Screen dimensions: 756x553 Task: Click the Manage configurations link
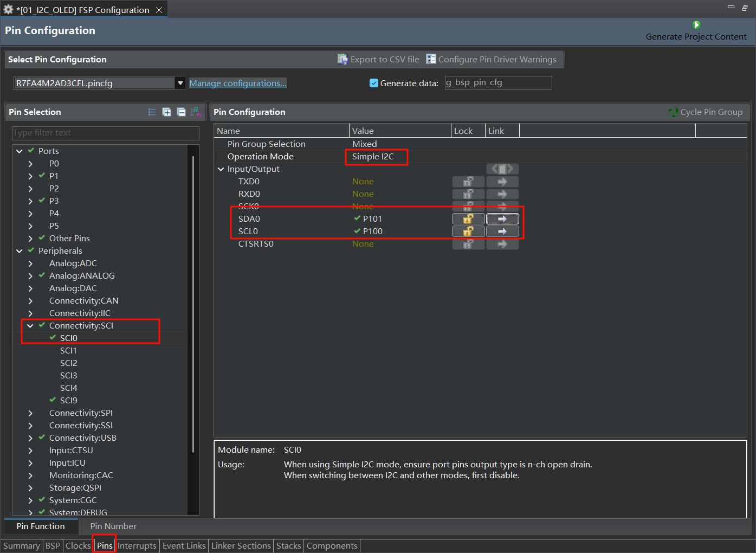(x=238, y=83)
